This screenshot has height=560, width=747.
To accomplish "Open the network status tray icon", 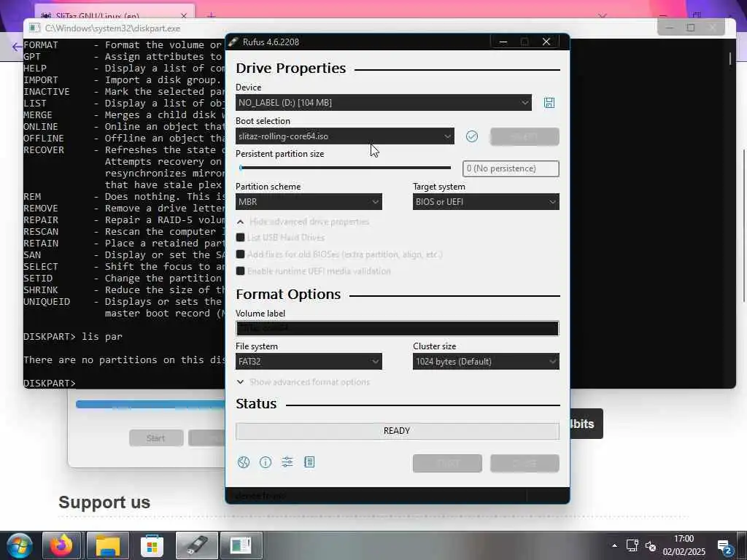I will coord(632,545).
